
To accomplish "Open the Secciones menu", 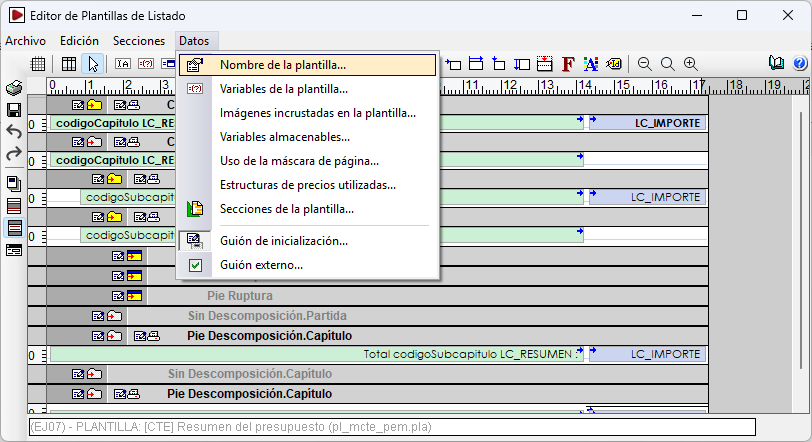I will tap(139, 41).
